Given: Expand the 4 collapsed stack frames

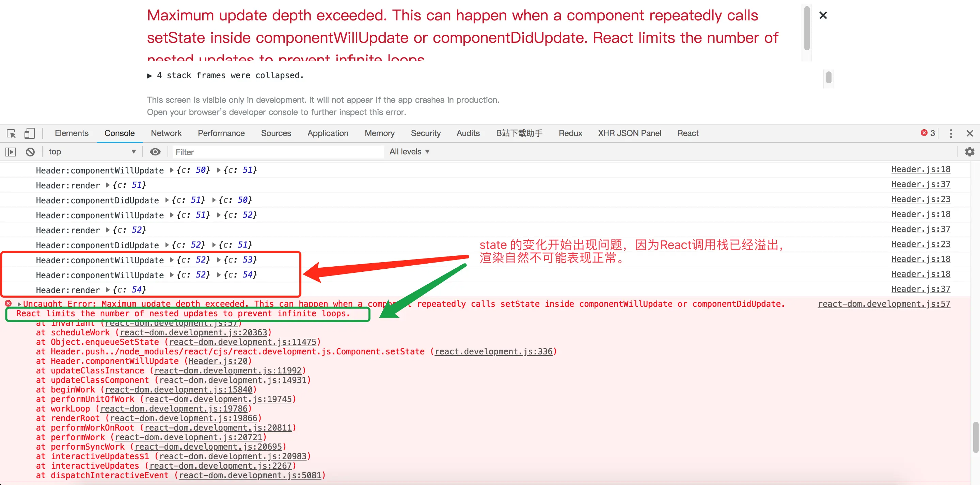Looking at the screenshot, I should [149, 76].
